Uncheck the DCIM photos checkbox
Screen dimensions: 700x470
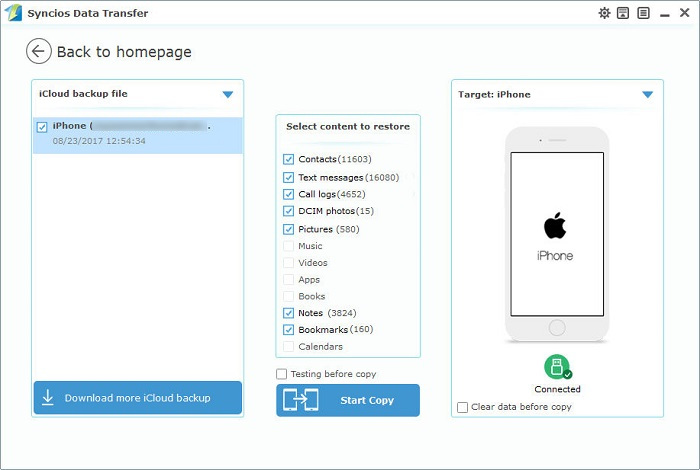[288, 211]
